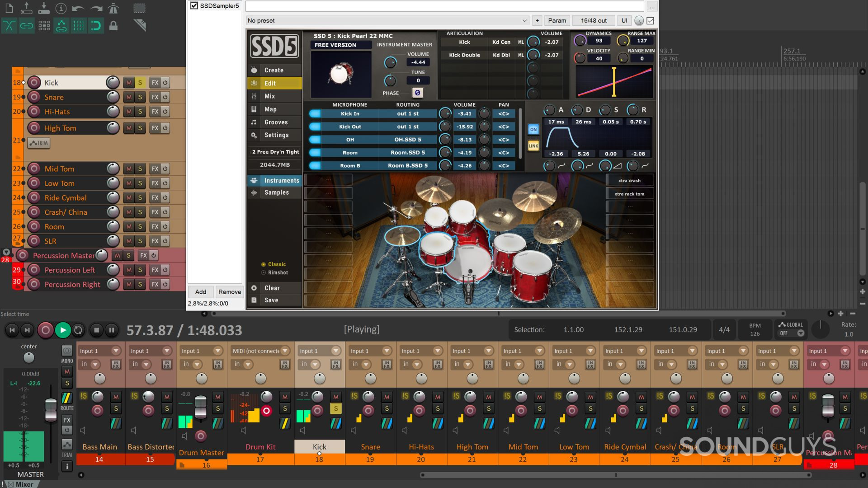This screenshot has width=868, height=488.
Task: Click the Remove FX button
Action: point(230,292)
